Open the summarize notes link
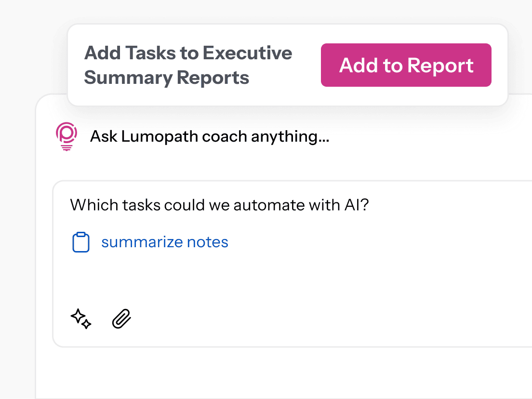 pyautogui.click(x=164, y=242)
